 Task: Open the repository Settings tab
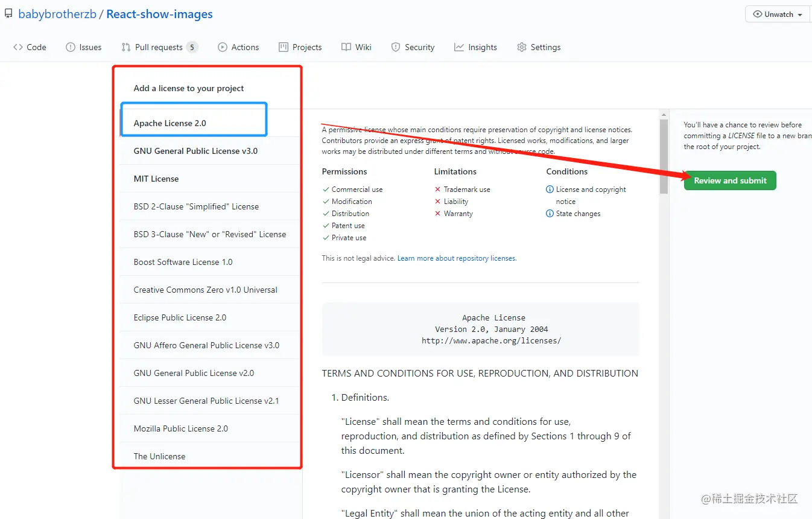pyautogui.click(x=539, y=47)
